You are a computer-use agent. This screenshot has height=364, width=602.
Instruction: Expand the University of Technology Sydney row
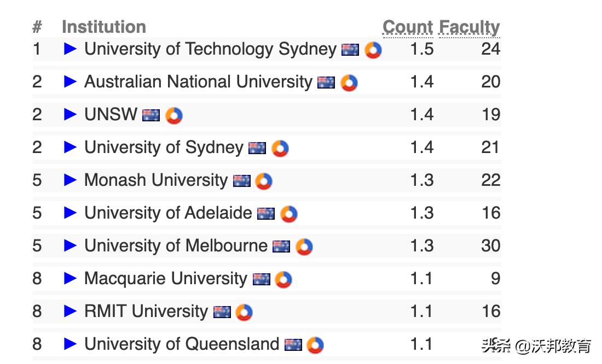70,49
